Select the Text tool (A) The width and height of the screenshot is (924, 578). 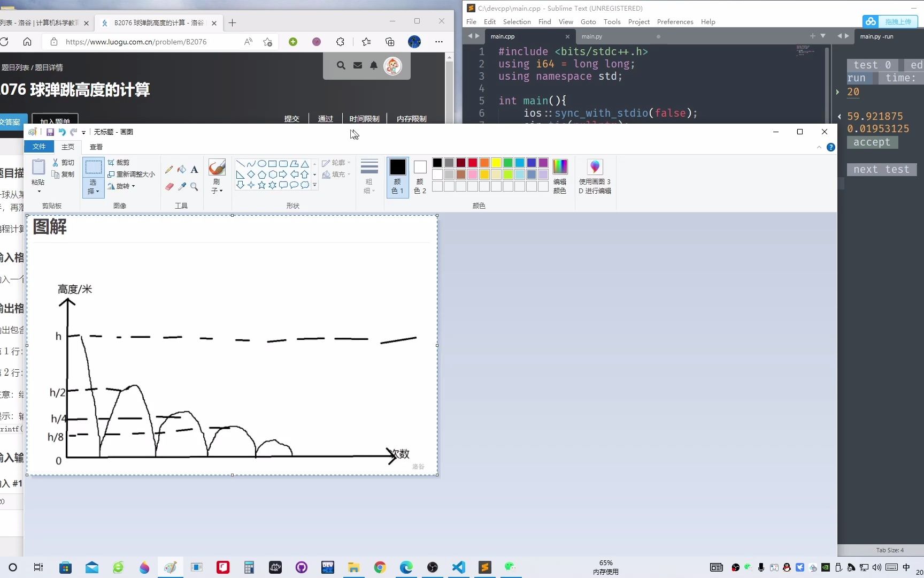195,169
